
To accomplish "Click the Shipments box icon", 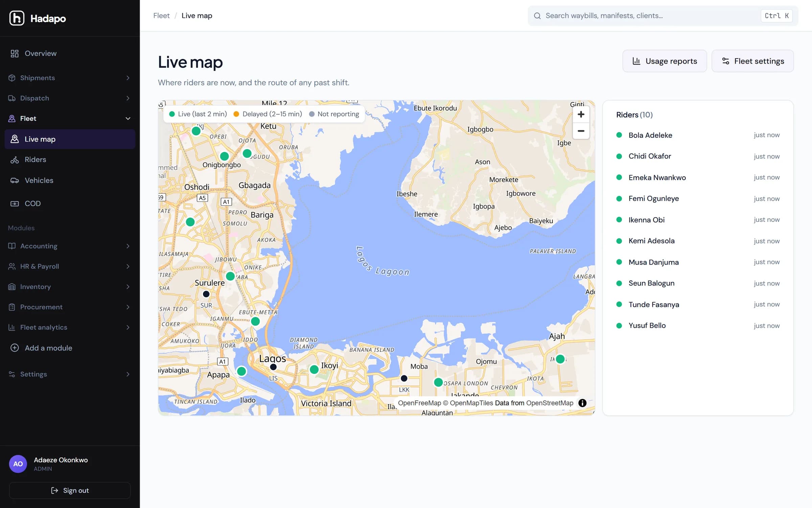I will 12,78.
